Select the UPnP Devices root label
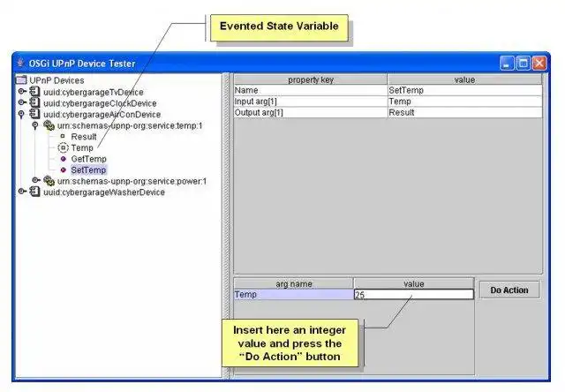Viewport: 565px width, 392px height. tap(56, 80)
